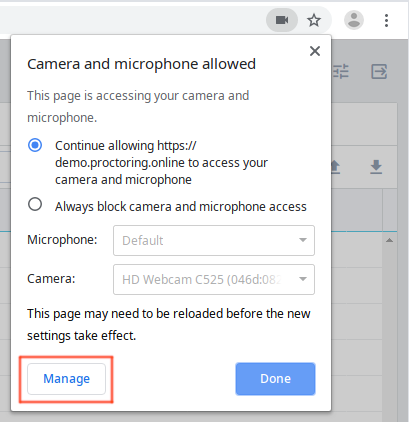
Task: Click the upload arrow icon
Action: click(x=335, y=167)
